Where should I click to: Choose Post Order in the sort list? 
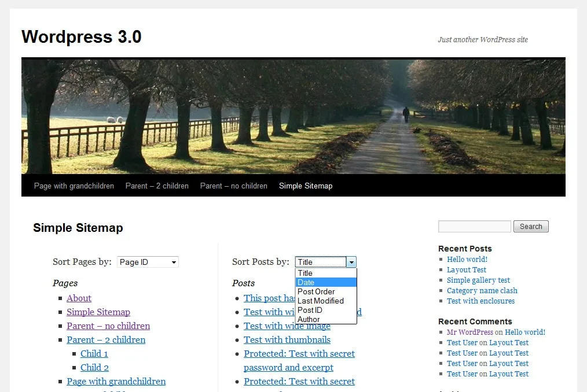(326, 291)
